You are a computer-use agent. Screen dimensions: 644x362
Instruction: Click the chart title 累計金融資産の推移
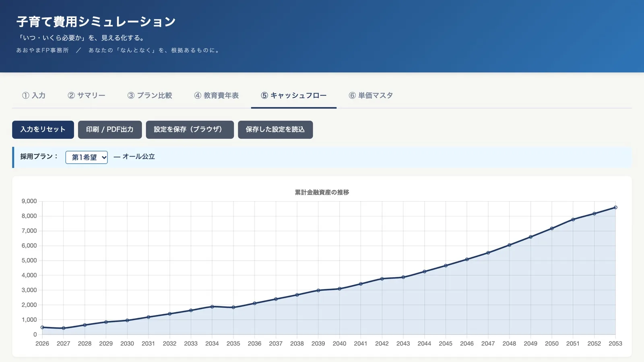(322, 192)
